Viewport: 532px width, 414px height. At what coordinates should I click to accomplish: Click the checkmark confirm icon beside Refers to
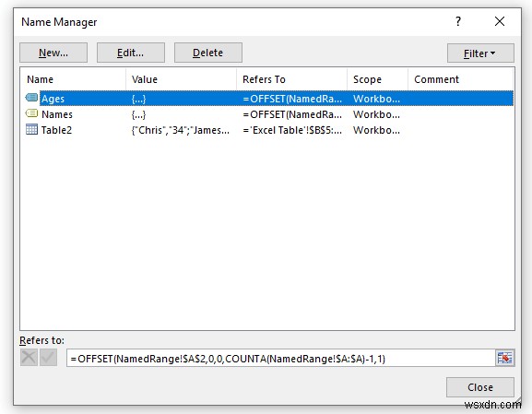[48, 358]
